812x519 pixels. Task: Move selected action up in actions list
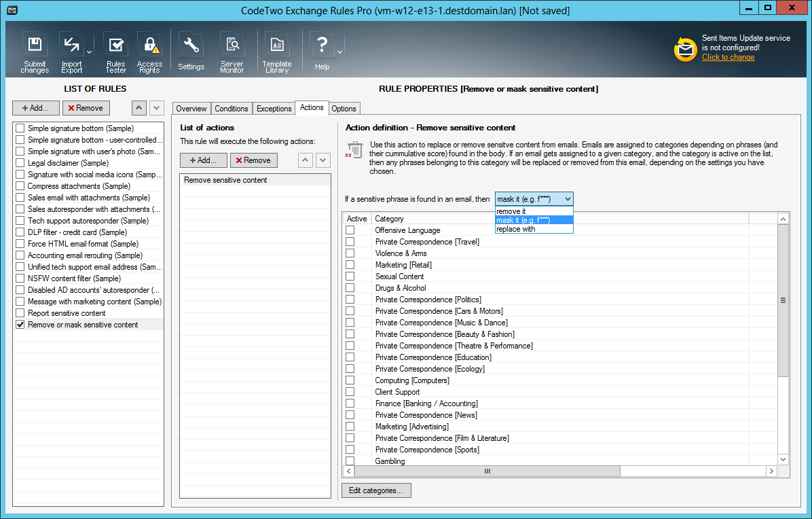[306, 160]
